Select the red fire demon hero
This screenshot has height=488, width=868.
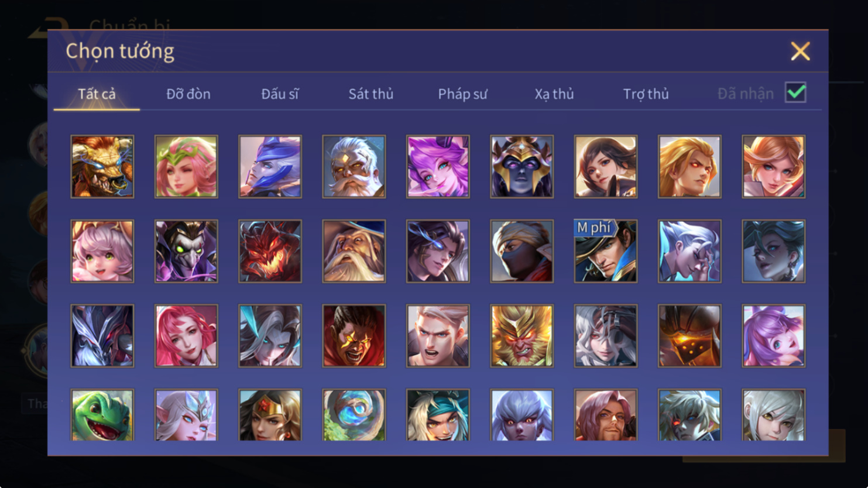point(270,251)
